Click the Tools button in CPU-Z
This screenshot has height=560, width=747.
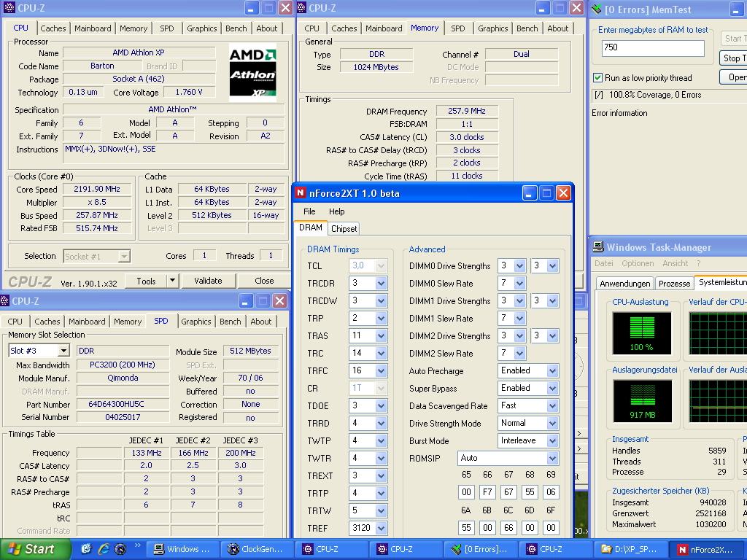click(x=146, y=281)
